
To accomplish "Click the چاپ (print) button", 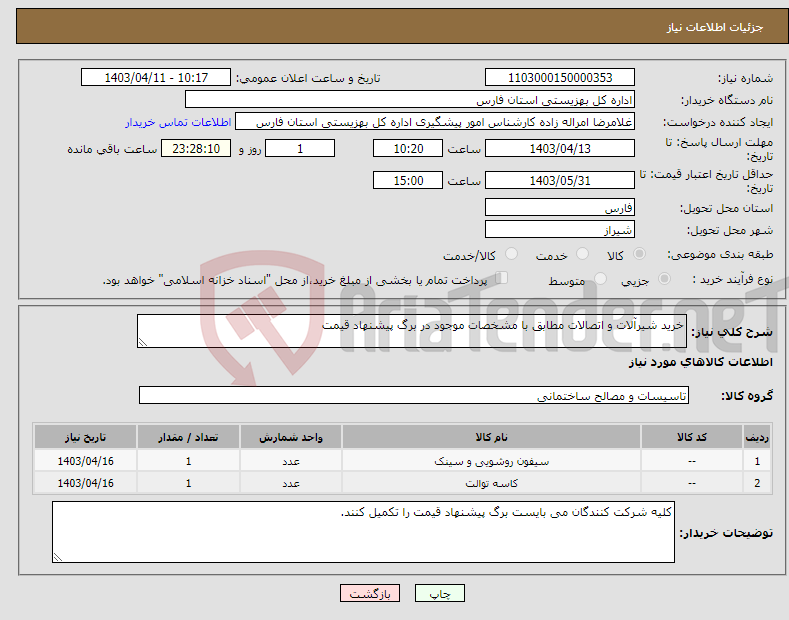I will coord(439,593).
